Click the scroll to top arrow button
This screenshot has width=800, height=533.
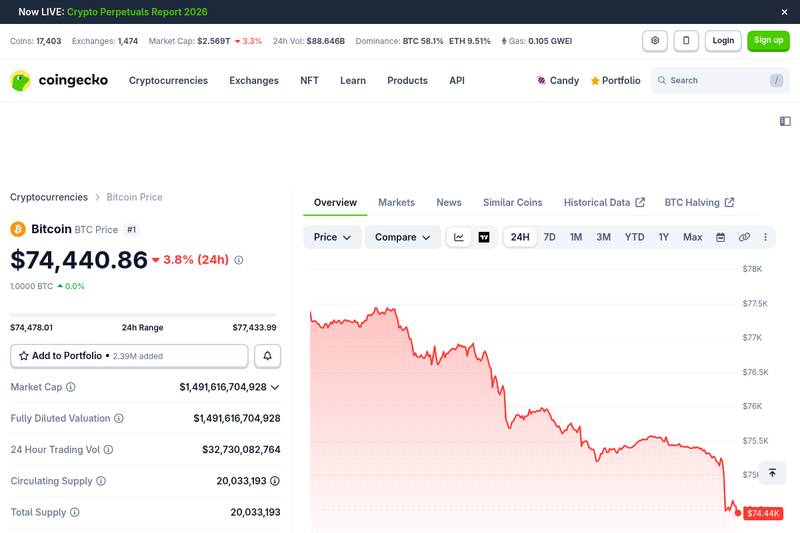pos(772,473)
